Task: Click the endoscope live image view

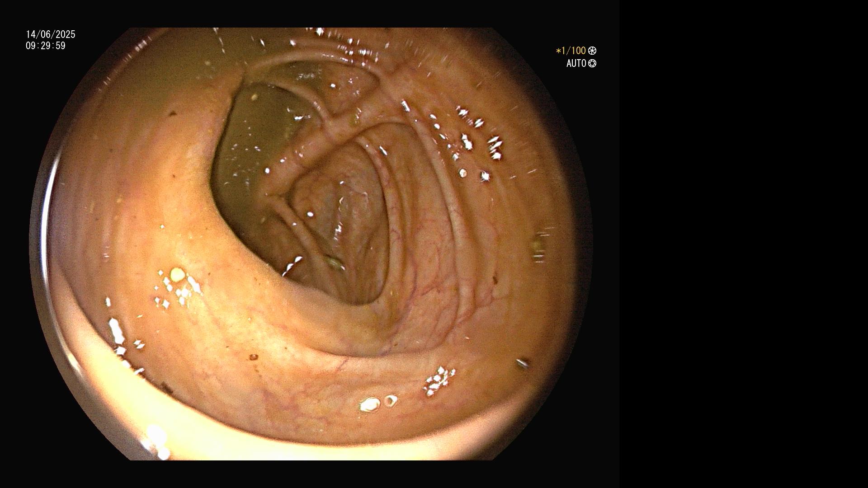Action: point(311,244)
